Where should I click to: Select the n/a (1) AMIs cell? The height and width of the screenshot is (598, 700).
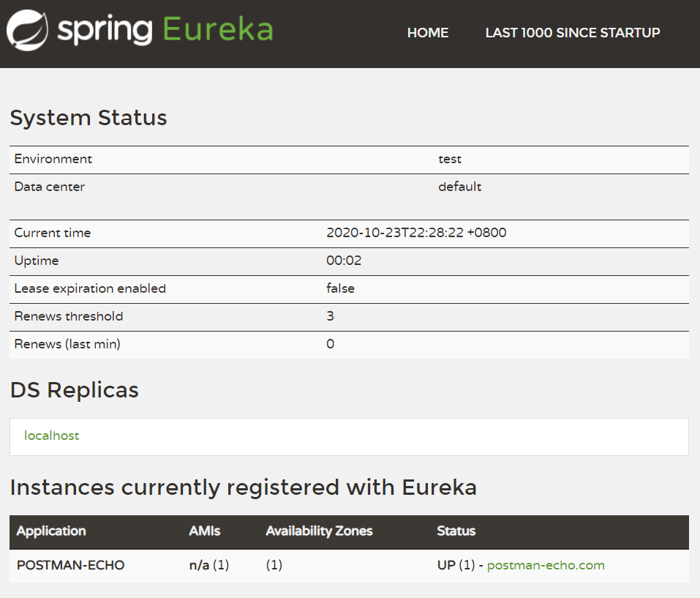pos(209,565)
